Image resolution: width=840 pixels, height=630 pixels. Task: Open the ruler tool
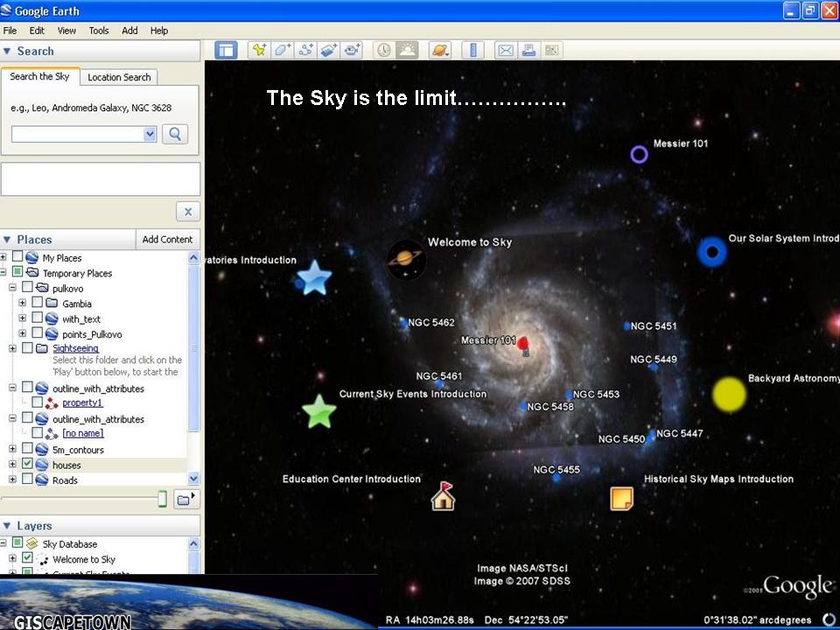[x=472, y=51]
